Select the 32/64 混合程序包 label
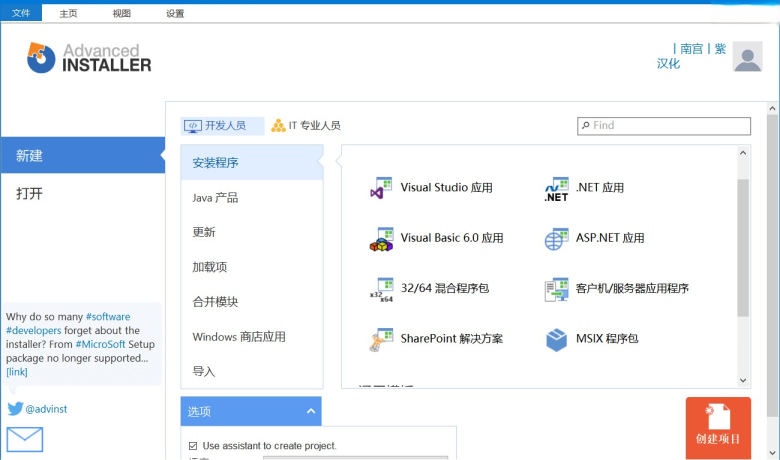The height and width of the screenshot is (460, 780). (445, 288)
